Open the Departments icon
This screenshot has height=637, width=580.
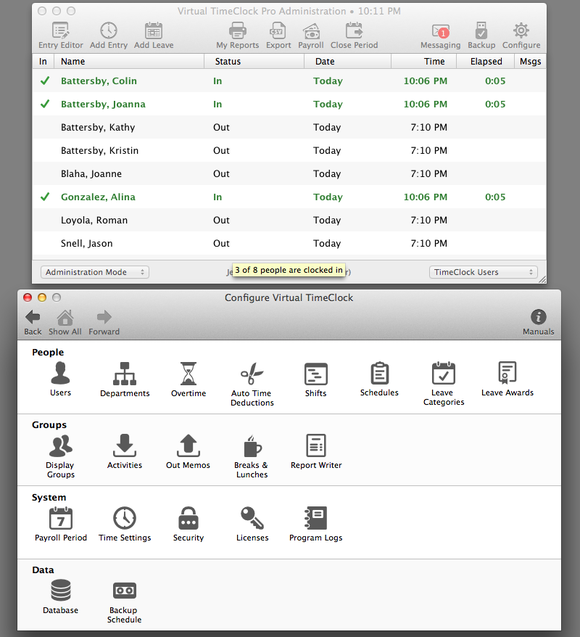tap(124, 373)
